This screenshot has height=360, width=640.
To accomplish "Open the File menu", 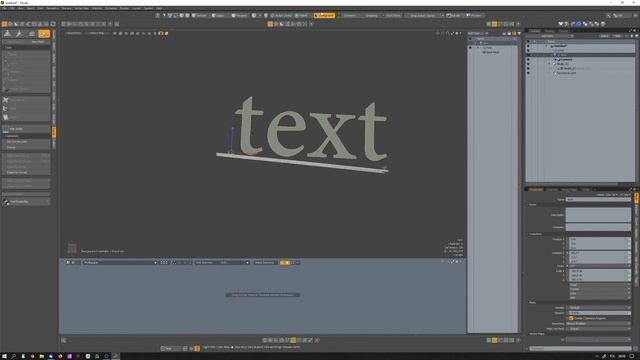I will point(4,8).
